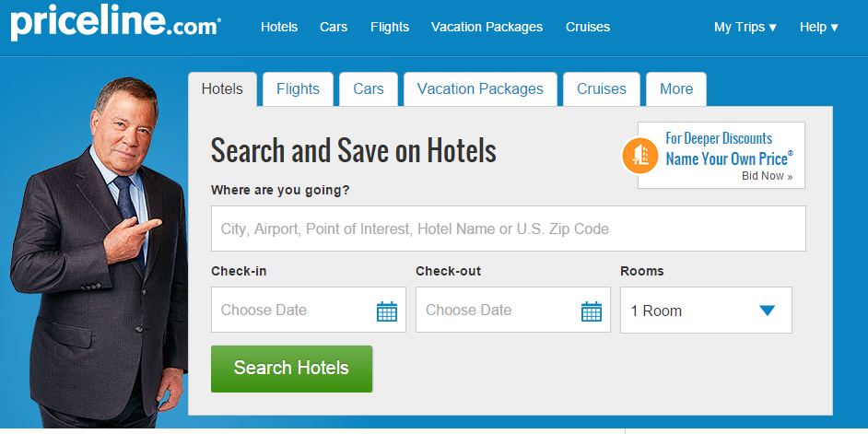Open the More tab
Screen dimensions: 868x434
click(676, 89)
